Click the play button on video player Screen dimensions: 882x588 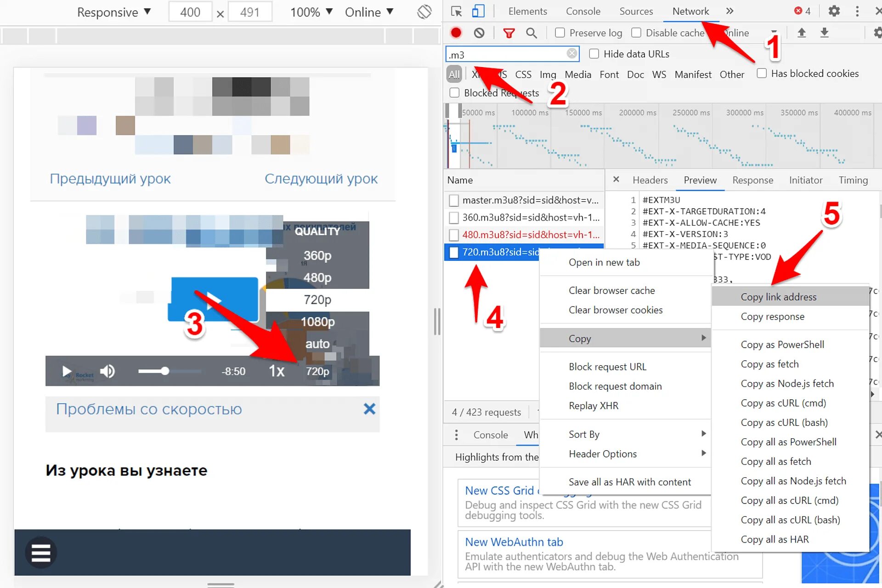pos(66,372)
